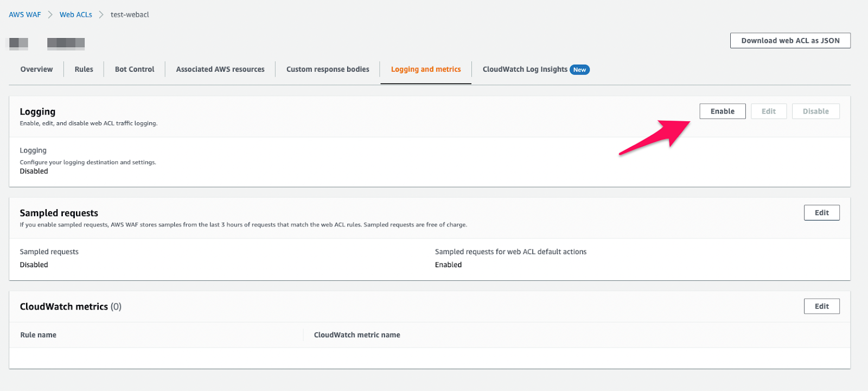
Task: Click the New badge beside CloudWatch Log Insights
Action: tap(579, 70)
